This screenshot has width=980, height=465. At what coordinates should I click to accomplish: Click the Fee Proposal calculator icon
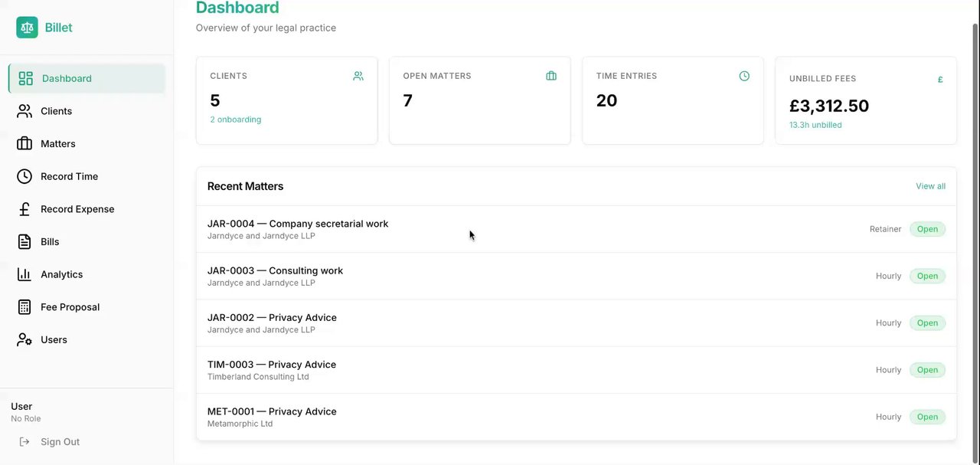click(24, 307)
